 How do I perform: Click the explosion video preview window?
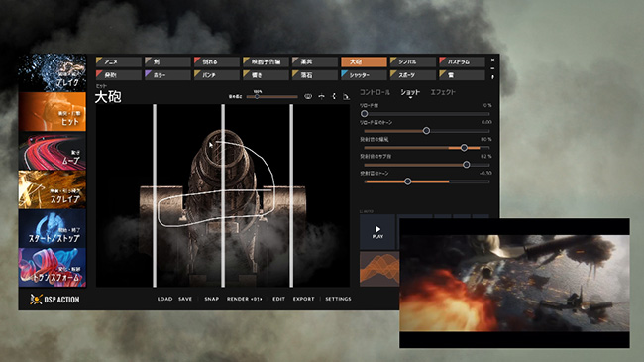514,283
